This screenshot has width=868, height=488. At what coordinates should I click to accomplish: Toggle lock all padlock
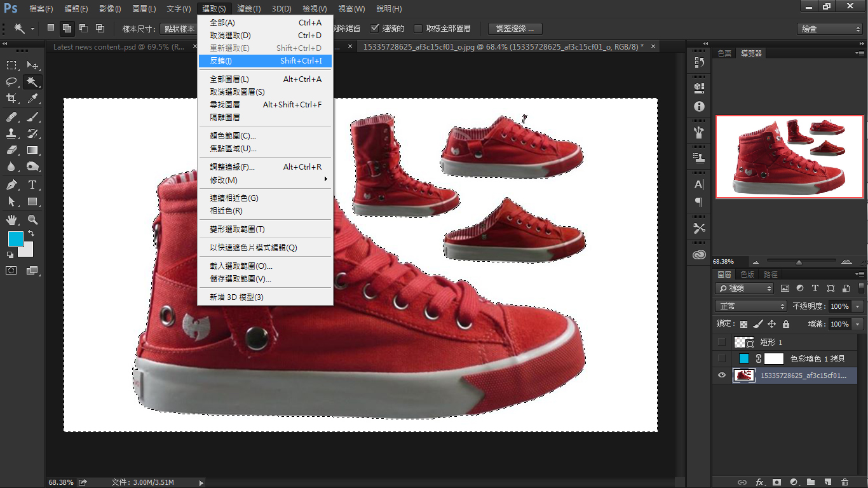(x=786, y=324)
